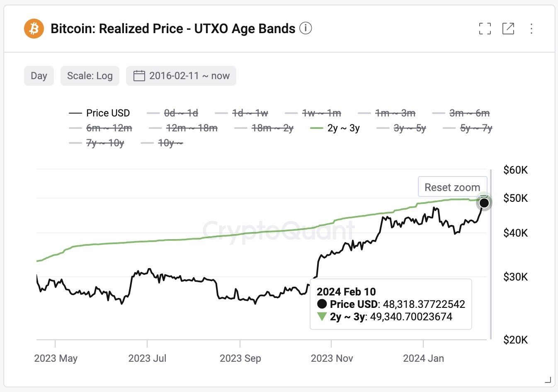Image resolution: width=558 pixels, height=392 pixels.
Task: Switch Scale: Log setting
Action: (90, 75)
